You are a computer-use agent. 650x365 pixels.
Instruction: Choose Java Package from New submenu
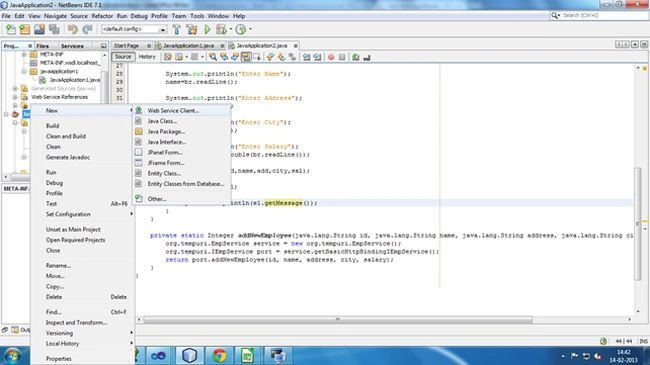(x=182, y=131)
